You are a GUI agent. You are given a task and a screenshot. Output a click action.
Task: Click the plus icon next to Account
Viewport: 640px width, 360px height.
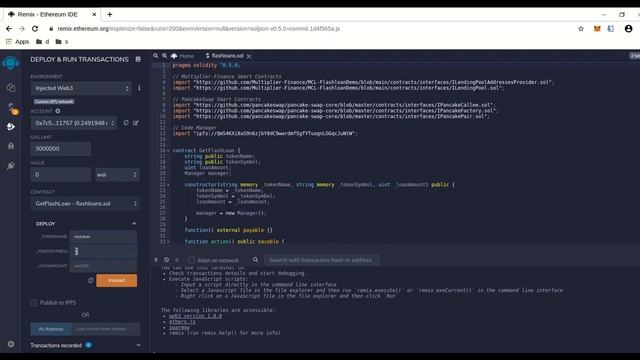pyautogui.click(x=58, y=111)
